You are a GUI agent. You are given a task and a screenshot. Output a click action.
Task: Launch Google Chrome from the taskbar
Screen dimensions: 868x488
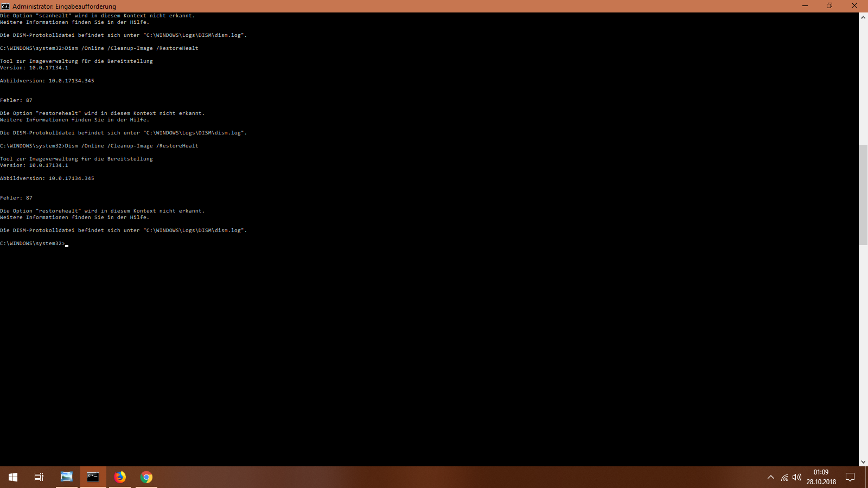pyautogui.click(x=146, y=477)
